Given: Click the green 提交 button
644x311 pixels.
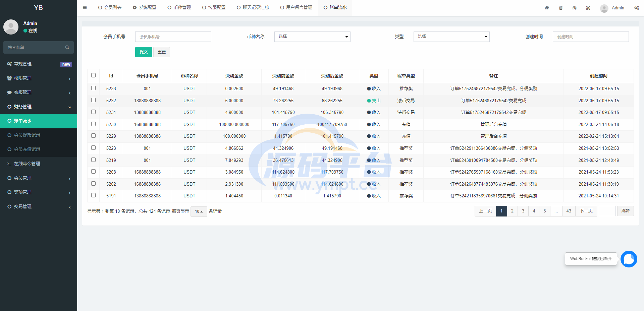Looking at the screenshot, I should (x=144, y=52).
